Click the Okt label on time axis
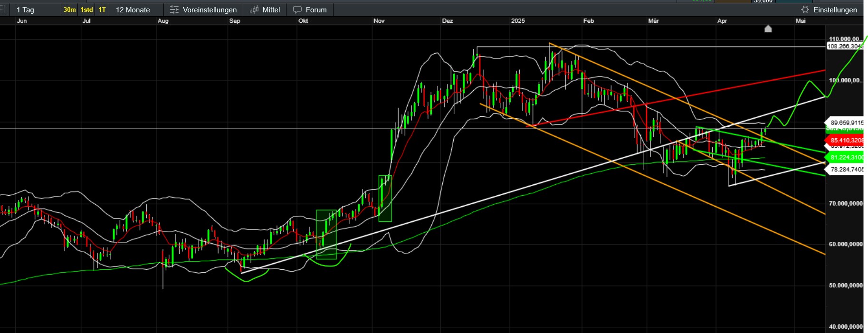868x333 pixels. (x=303, y=21)
